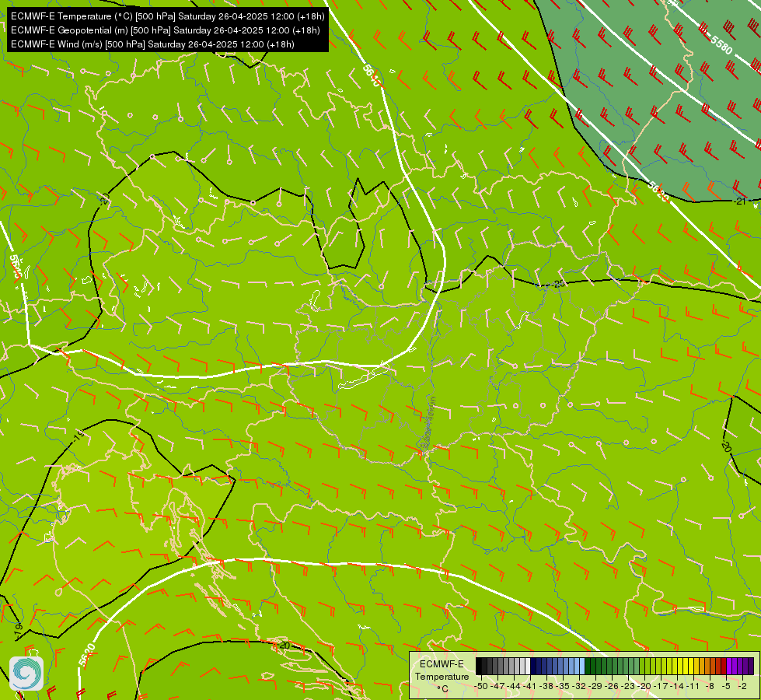761x700 pixels.
Task: Select the white swatch in temperature legend
Action: (x=528, y=666)
